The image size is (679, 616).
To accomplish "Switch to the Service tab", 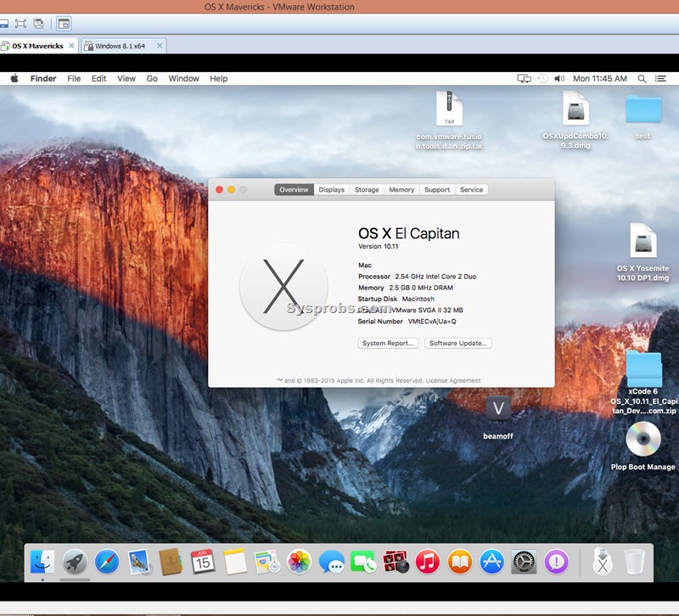I will (471, 189).
